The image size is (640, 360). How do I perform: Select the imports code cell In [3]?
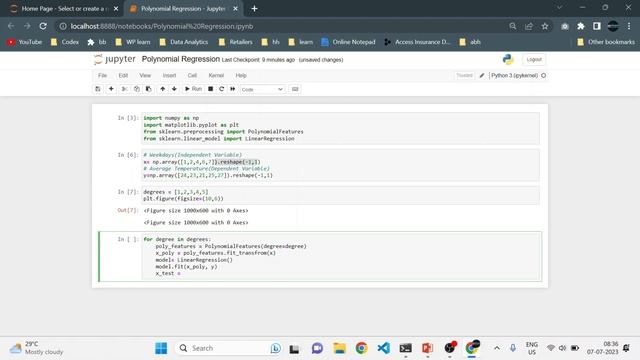click(340, 128)
